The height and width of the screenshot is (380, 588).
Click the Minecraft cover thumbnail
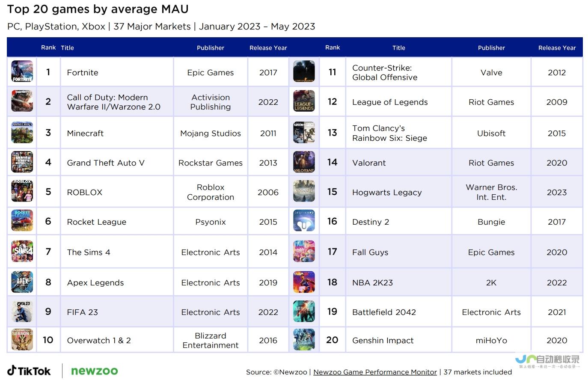point(22,132)
